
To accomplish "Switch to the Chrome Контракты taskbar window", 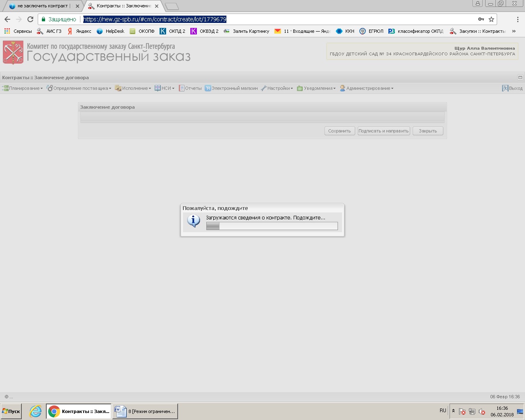I will (79, 411).
